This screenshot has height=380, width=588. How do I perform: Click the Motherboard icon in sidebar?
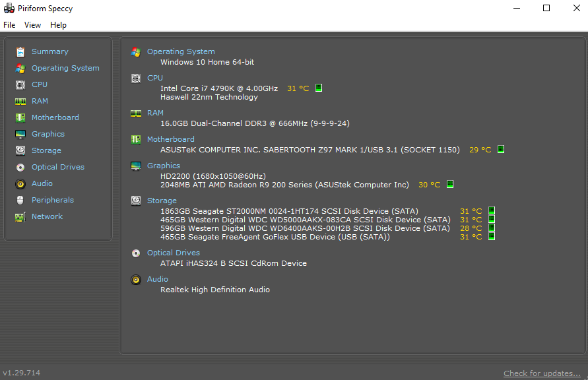tap(20, 117)
